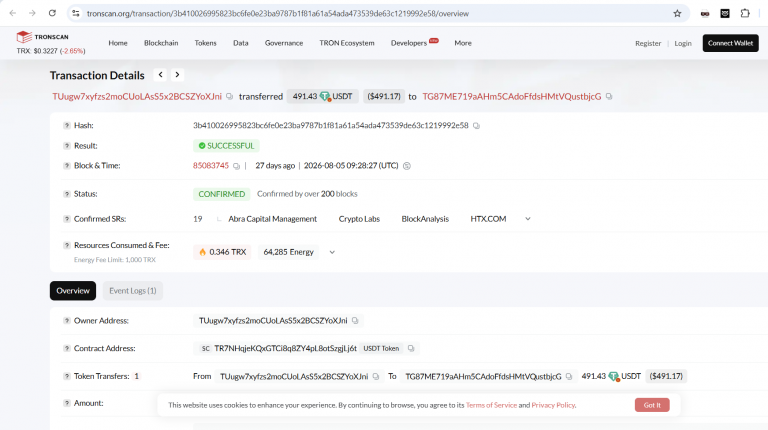Go to the next transaction arrow
Image resolution: width=768 pixels, height=430 pixels.
(x=177, y=75)
